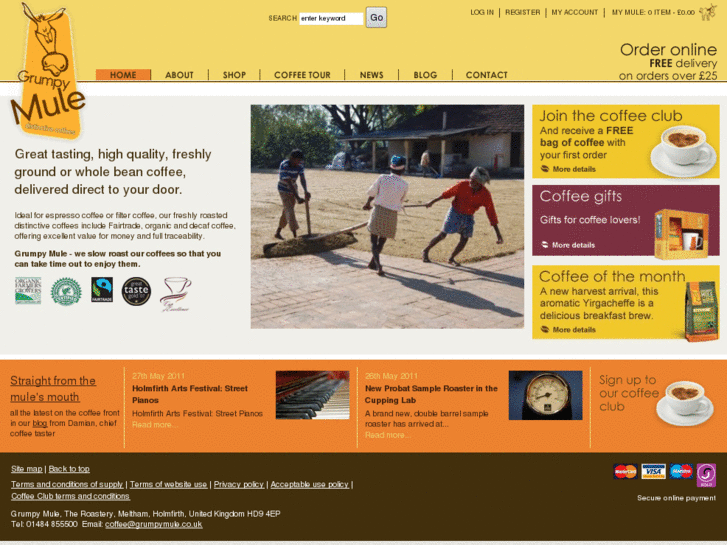Open the Privacy policy link
Screen dimensions: 727x545
239,484
